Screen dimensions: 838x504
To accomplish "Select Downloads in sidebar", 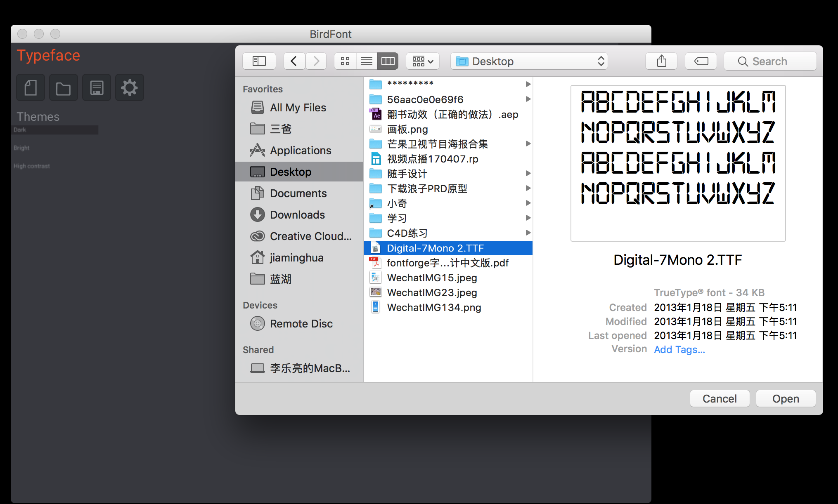I will 299,215.
